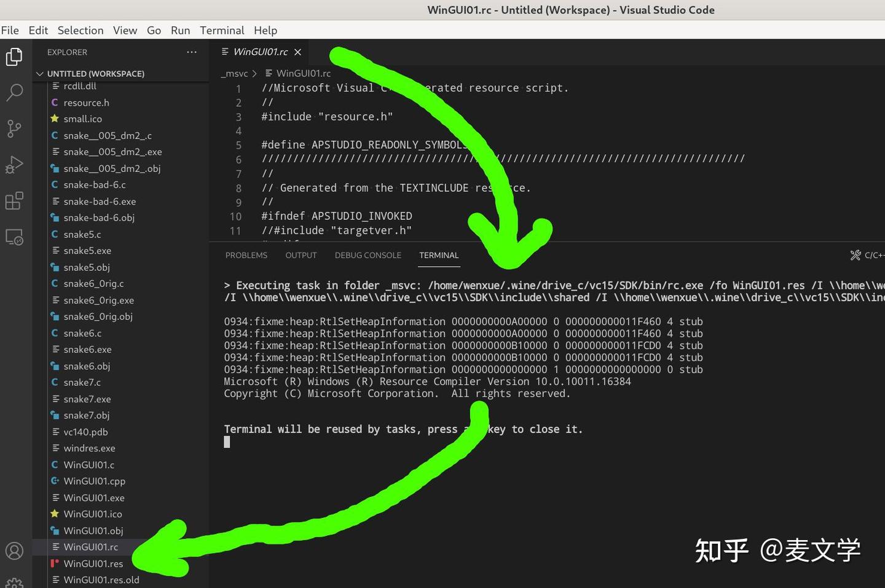Image resolution: width=885 pixels, height=588 pixels.
Task: Open the Remote Explorer view
Action: (14, 237)
